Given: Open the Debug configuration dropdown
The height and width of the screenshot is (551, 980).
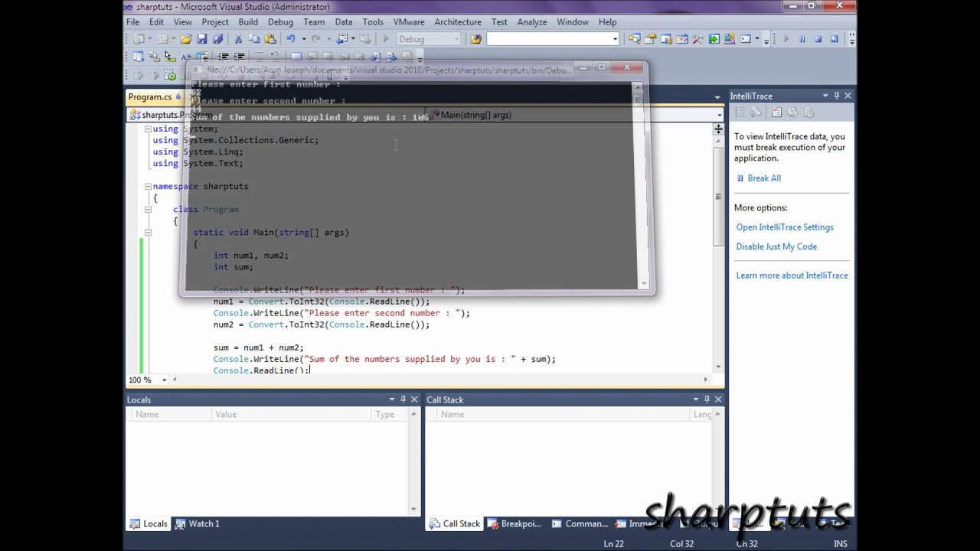Looking at the screenshot, I should [456, 39].
